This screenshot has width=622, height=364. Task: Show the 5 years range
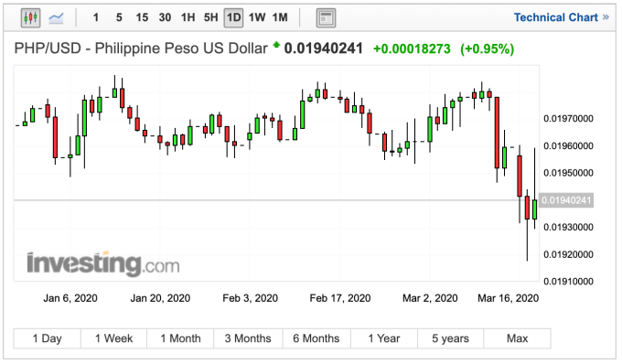click(450, 338)
